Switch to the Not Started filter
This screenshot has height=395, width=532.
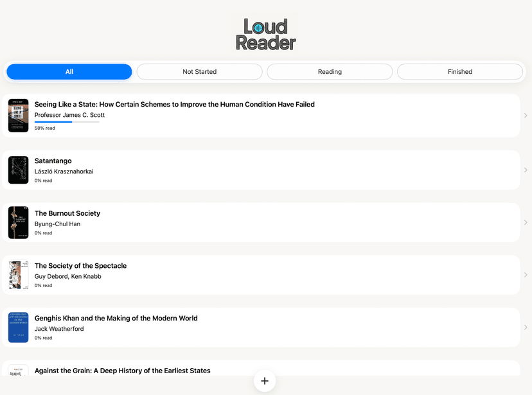pyautogui.click(x=199, y=72)
